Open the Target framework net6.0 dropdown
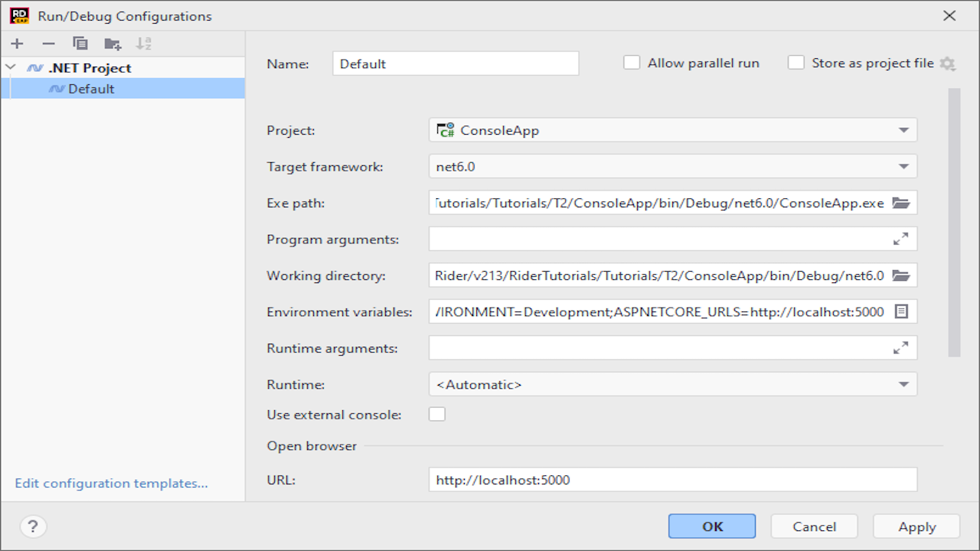 pos(672,166)
